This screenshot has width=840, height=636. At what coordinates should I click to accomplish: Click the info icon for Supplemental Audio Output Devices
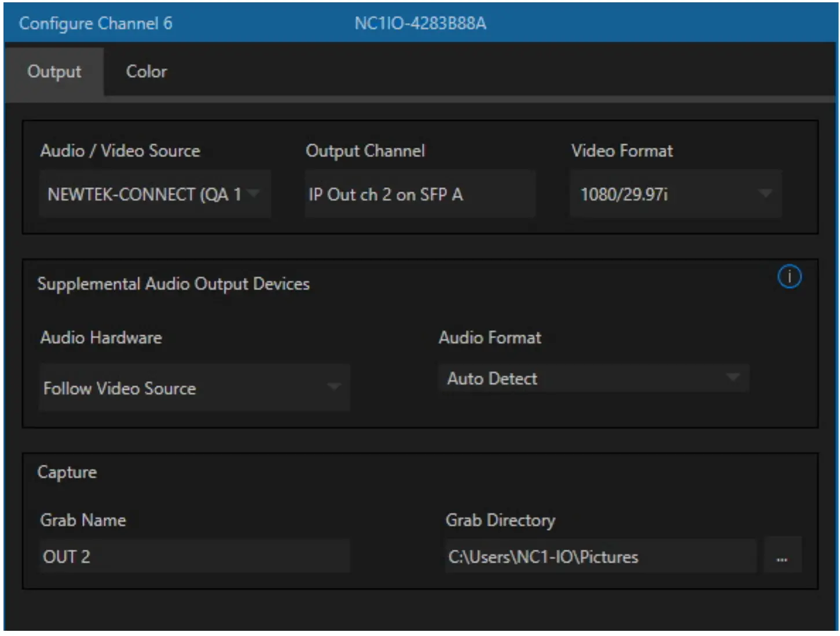pos(789,277)
